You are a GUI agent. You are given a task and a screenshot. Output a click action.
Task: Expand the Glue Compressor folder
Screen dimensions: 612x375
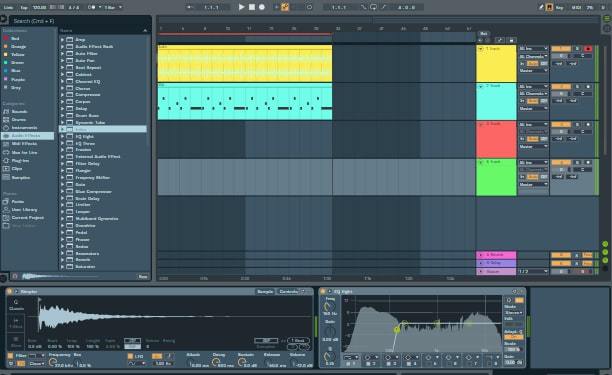[62, 191]
